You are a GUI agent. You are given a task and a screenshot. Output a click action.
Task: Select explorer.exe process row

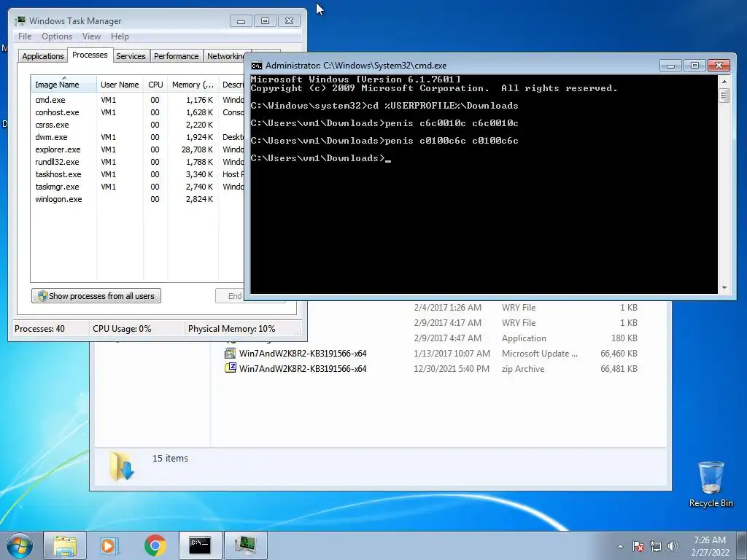[137, 149]
